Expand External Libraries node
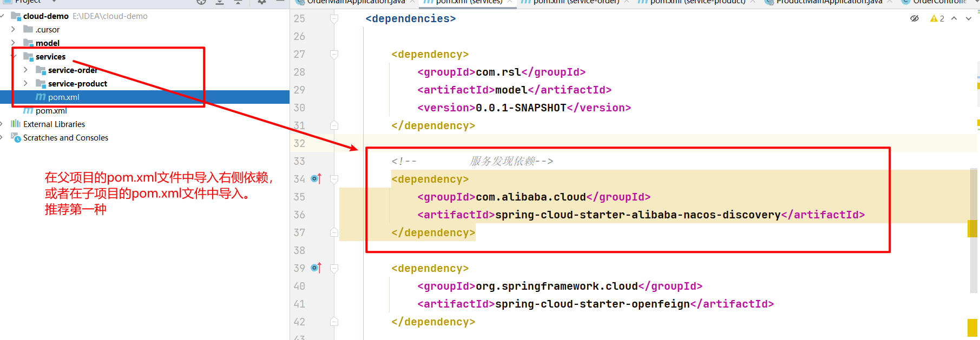Image resolution: width=980 pixels, height=340 pixels. (2, 124)
